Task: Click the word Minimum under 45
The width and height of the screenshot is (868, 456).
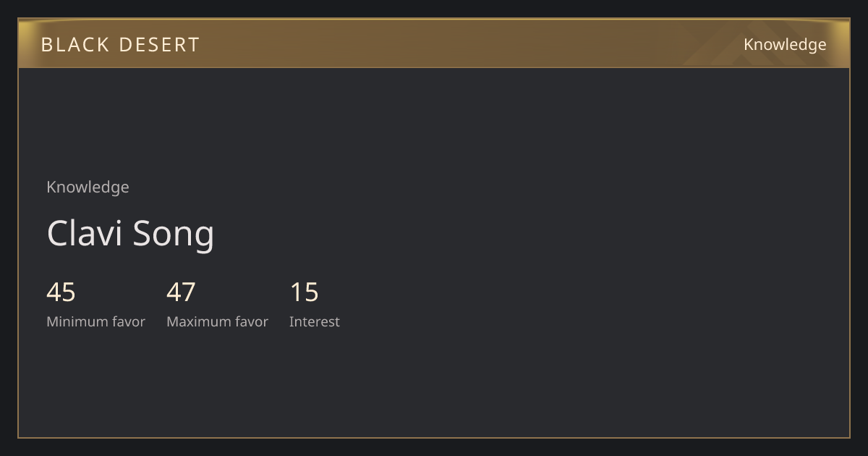Action: point(69,321)
